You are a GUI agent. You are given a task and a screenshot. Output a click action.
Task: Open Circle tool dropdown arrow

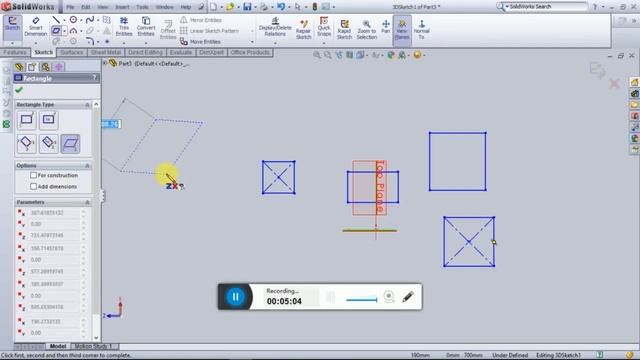(81, 20)
